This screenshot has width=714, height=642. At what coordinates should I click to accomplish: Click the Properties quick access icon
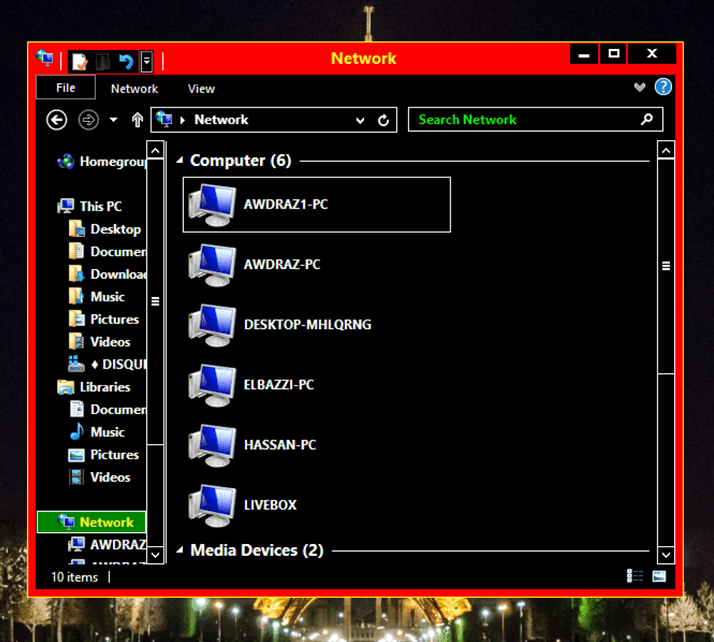(80, 61)
